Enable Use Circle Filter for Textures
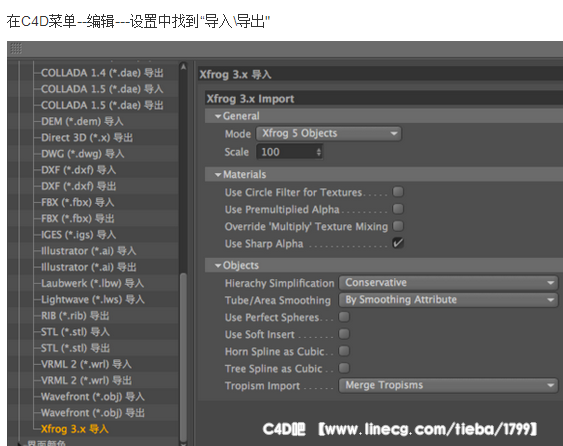Image resolution: width=563 pixels, height=446 pixels. click(x=398, y=192)
